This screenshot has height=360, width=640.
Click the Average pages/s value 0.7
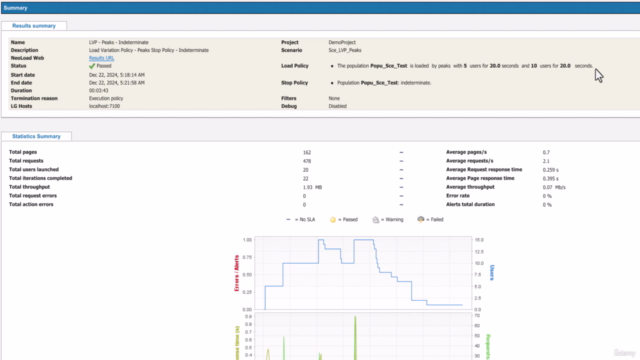tap(546, 152)
